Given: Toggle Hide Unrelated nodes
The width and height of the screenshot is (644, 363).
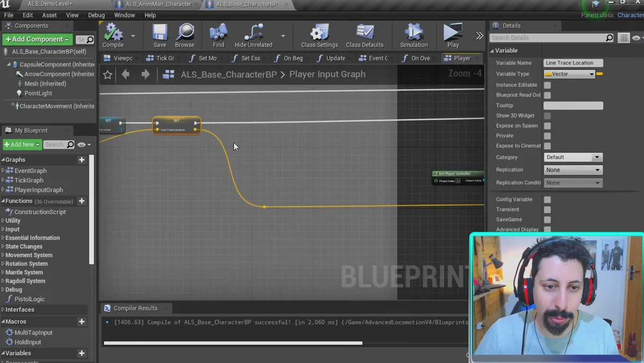Looking at the screenshot, I should pos(253,33).
